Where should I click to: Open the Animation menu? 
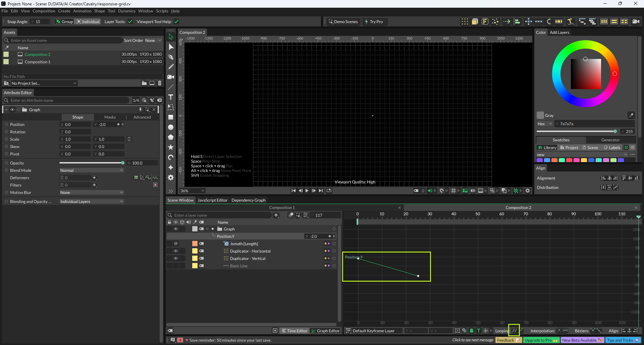pyautogui.click(x=82, y=11)
